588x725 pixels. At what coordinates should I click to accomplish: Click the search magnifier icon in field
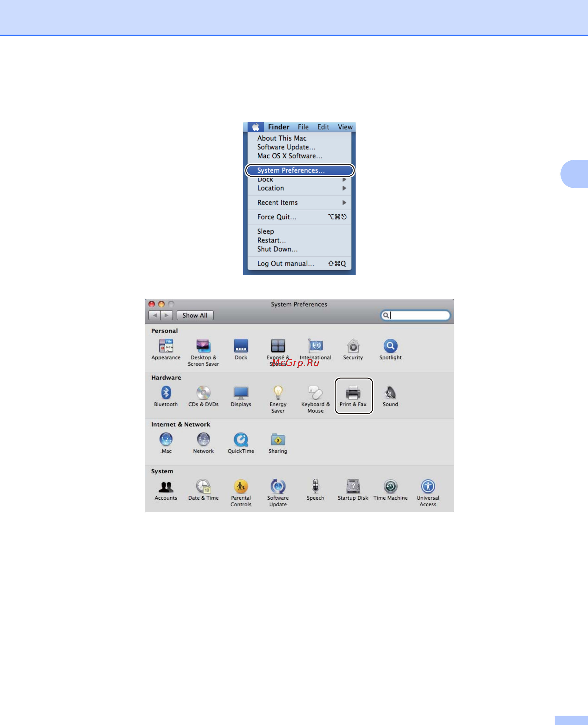[386, 316]
